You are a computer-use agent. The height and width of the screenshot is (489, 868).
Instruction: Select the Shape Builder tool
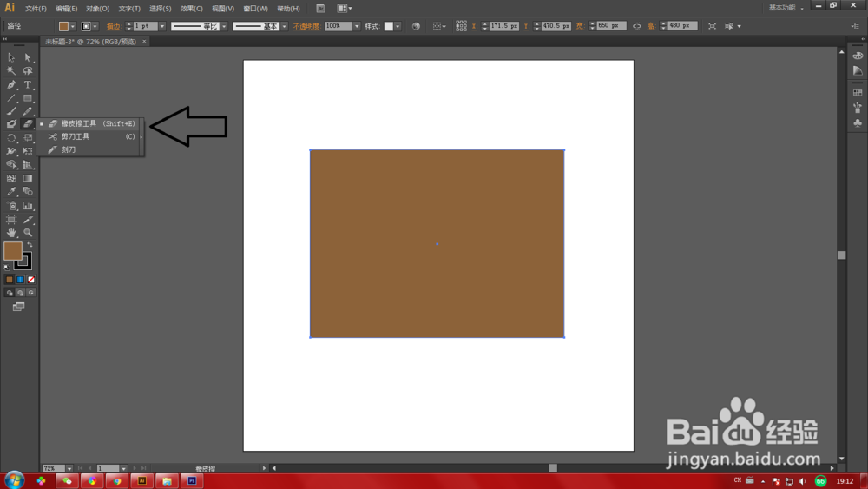coord(11,164)
